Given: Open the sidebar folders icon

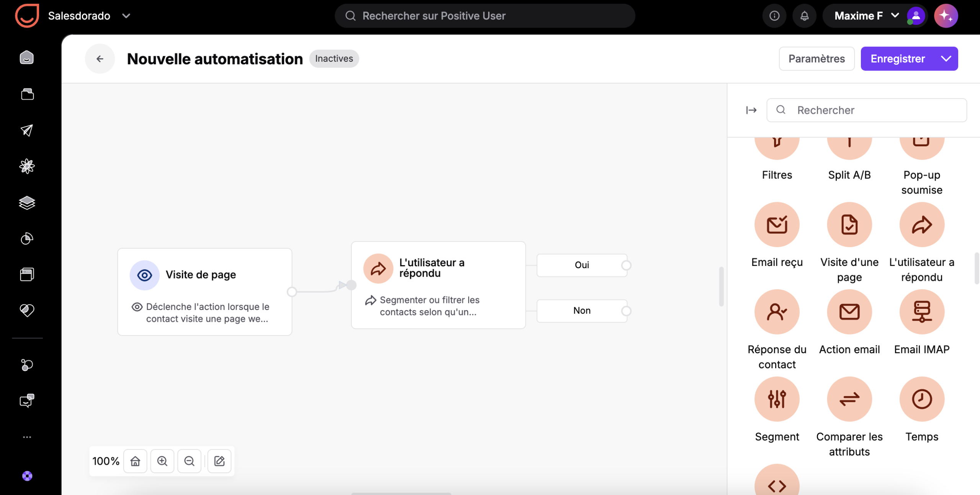Looking at the screenshot, I should (27, 94).
